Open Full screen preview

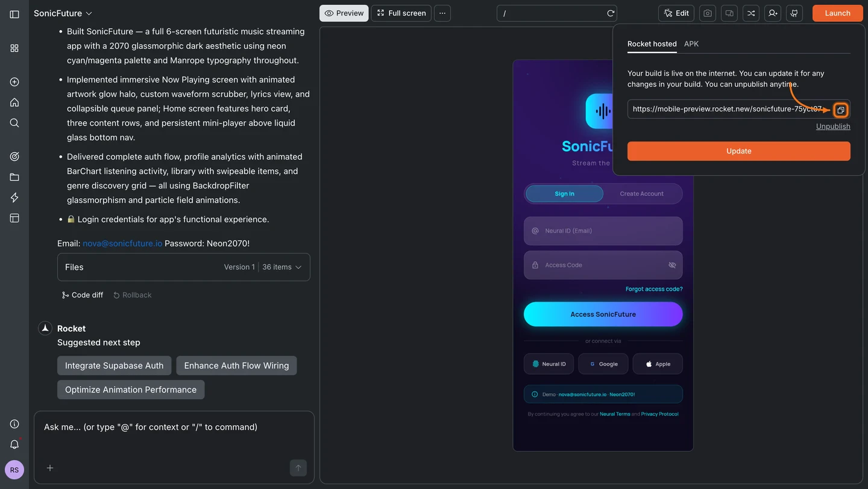point(401,13)
